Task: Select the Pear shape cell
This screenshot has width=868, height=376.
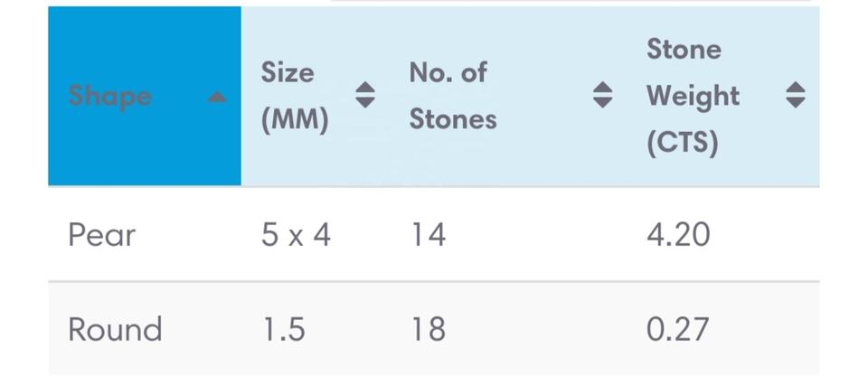Action: (x=101, y=235)
